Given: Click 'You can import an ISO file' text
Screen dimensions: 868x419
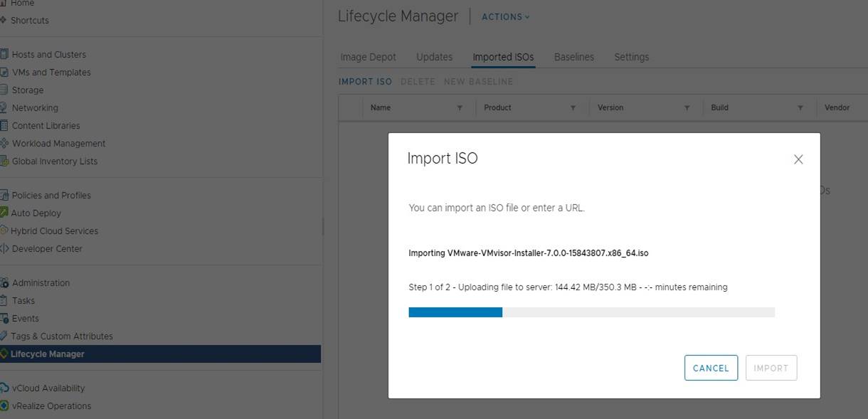Looking at the screenshot, I should point(497,208).
